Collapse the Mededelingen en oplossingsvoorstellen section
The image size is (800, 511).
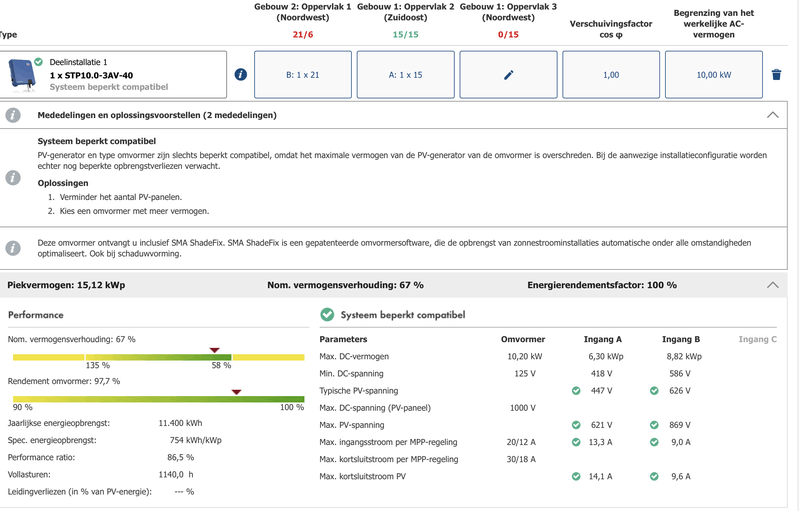[772, 115]
